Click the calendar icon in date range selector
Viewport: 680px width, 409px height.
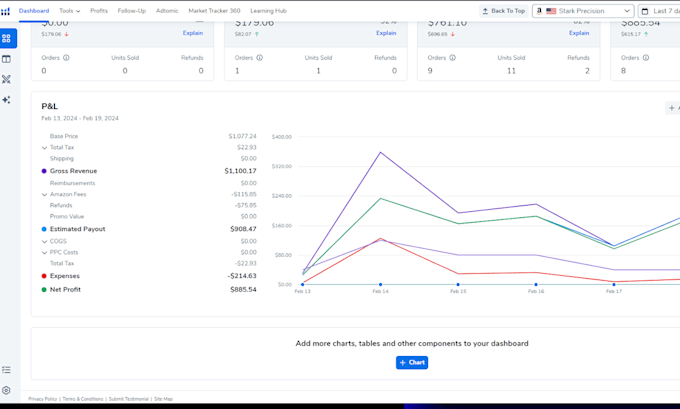pos(645,11)
